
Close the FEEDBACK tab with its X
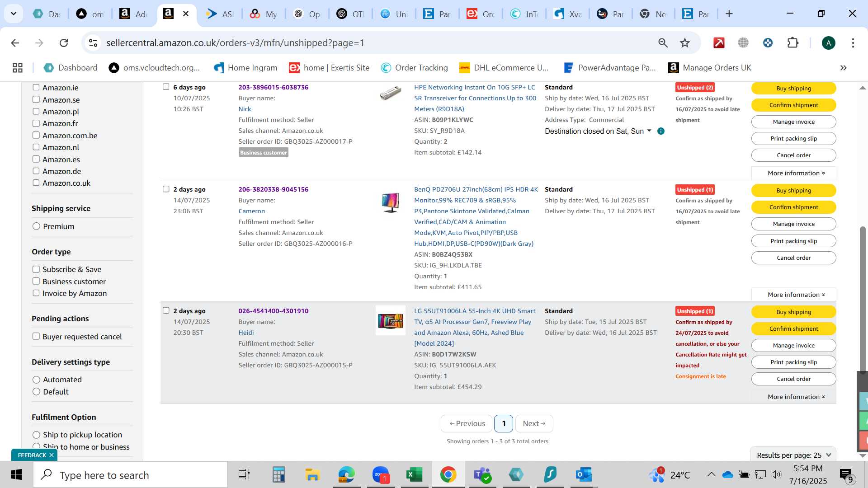pos(52,455)
